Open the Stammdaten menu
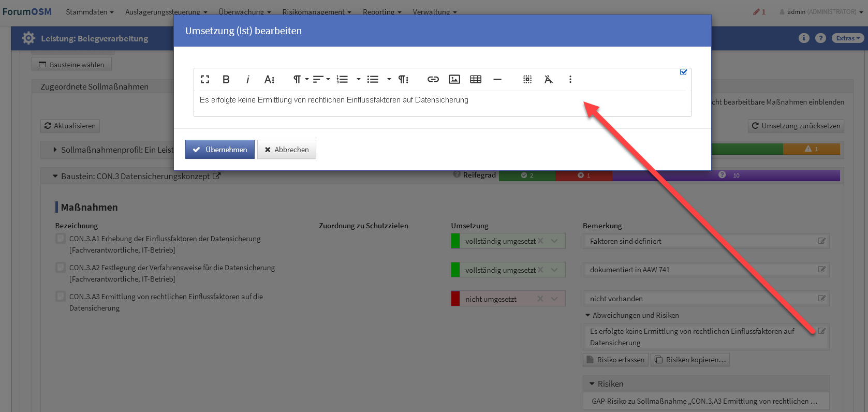This screenshot has height=412, width=868. pos(89,12)
